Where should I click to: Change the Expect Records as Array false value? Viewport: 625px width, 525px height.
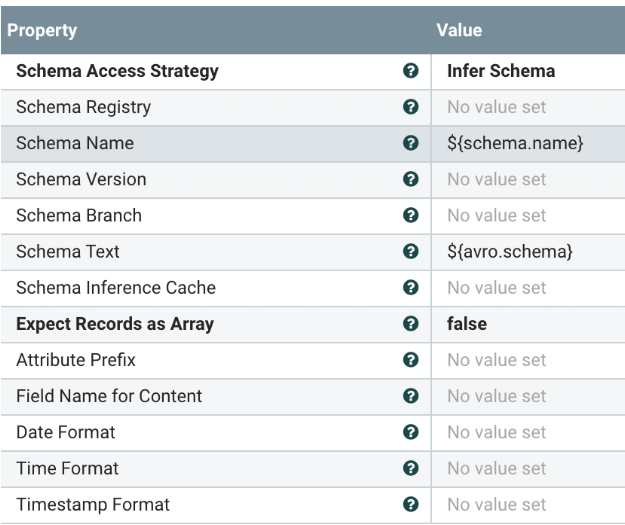(467, 324)
